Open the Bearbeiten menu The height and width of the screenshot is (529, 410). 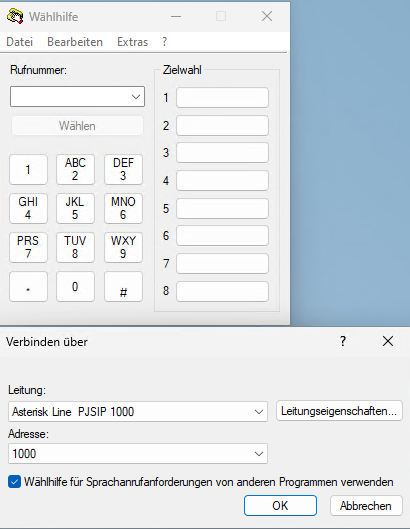click(x=75, y=42)
